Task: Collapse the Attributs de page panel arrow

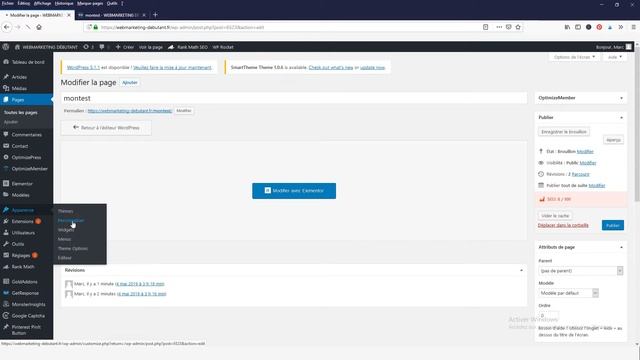Action: tap(621, 247)
